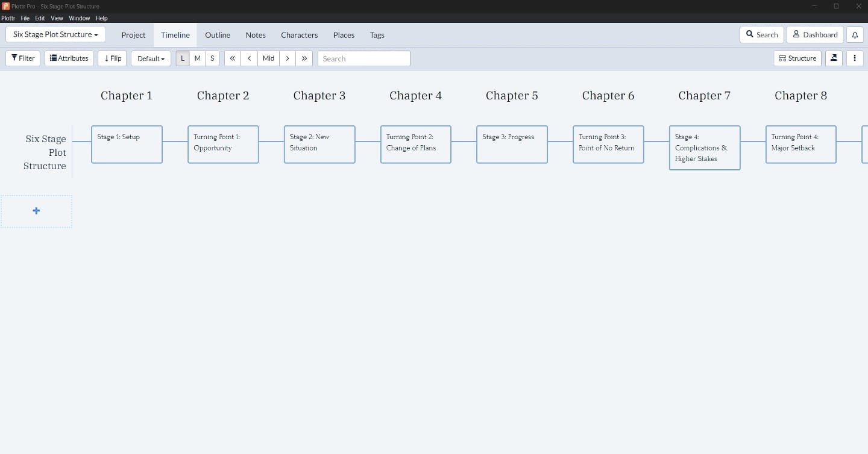The width and height of the screenshot is (868, 454).
Task: Open Search from the top bar
Action: [761, 34]
